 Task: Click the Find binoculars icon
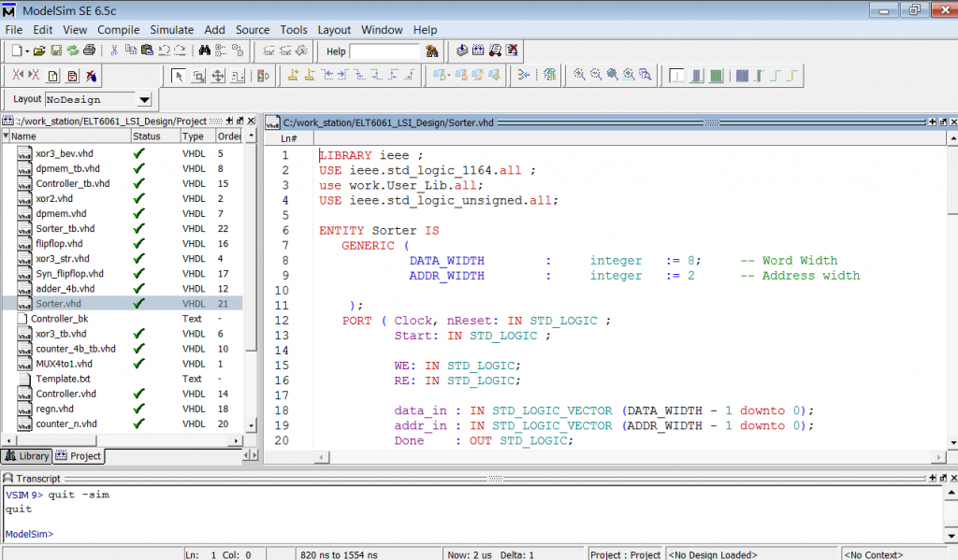tap(206, 50)
